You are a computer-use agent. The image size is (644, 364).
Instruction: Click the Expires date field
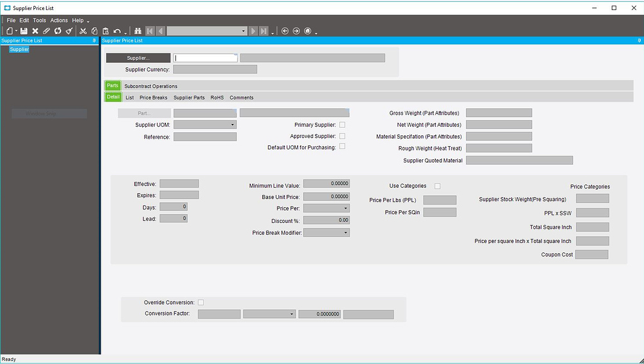click(179, 195)
